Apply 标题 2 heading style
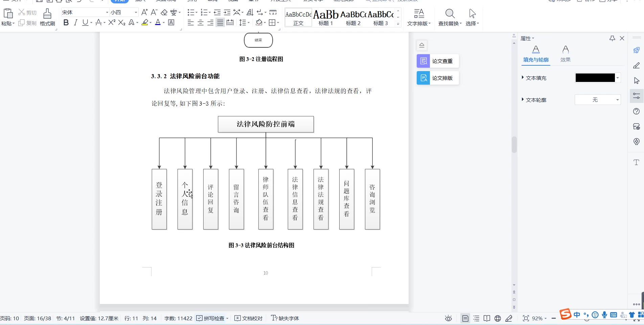Image resolution: width=644 pixels, height=325 pixels. pos(353,18)
